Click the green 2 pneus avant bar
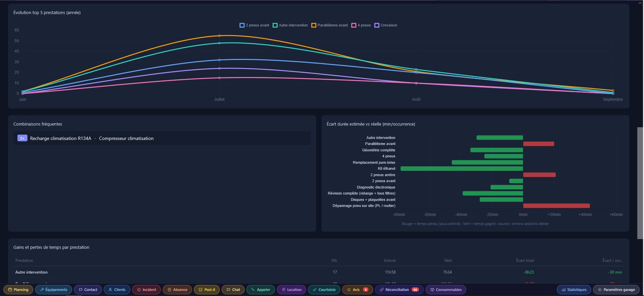This screenshot has width=644, height=296. (x=516, y=181)
